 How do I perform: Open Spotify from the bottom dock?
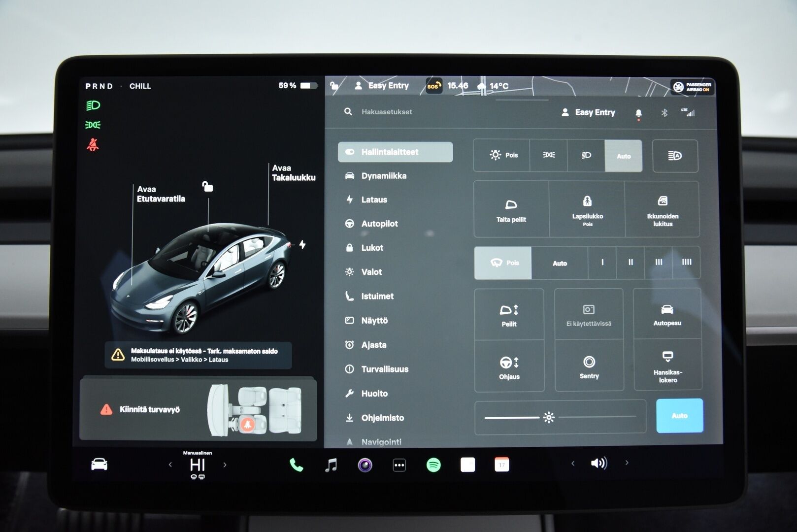tap(432, 465)
